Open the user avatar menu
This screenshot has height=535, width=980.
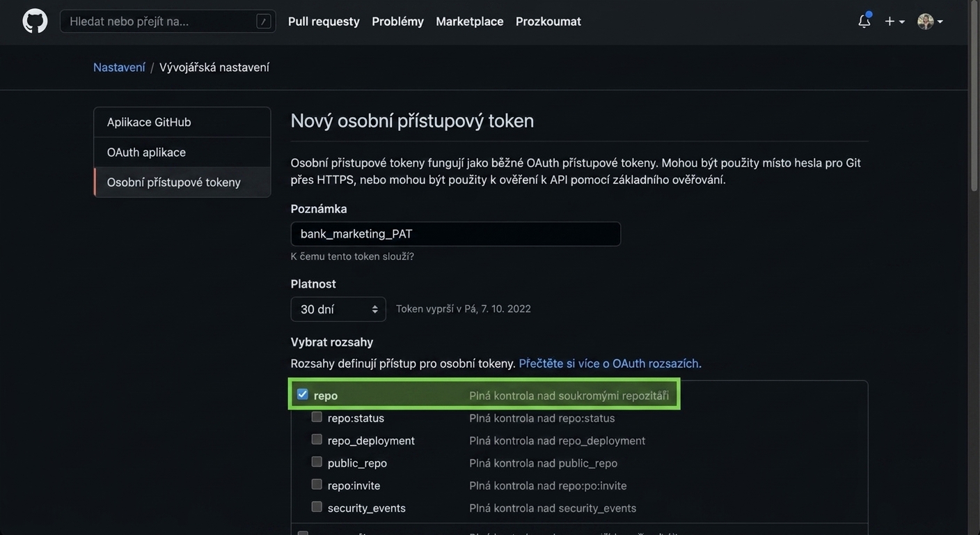[930, 22]
